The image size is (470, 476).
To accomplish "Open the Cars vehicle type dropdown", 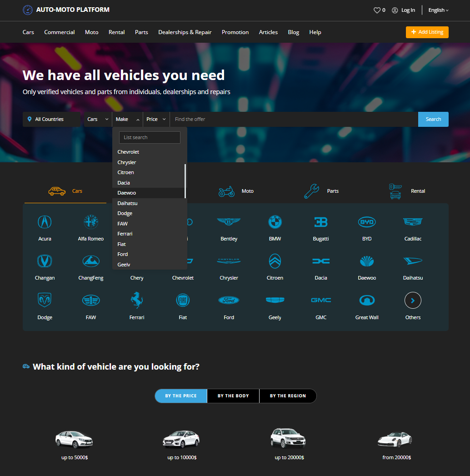I will [98, 119].
